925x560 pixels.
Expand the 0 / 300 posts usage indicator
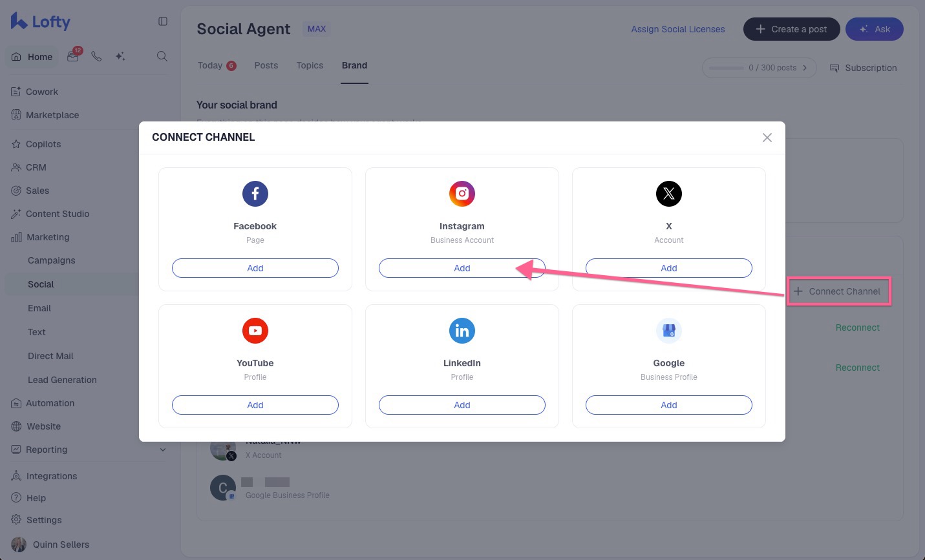click(x=760, y=68)
